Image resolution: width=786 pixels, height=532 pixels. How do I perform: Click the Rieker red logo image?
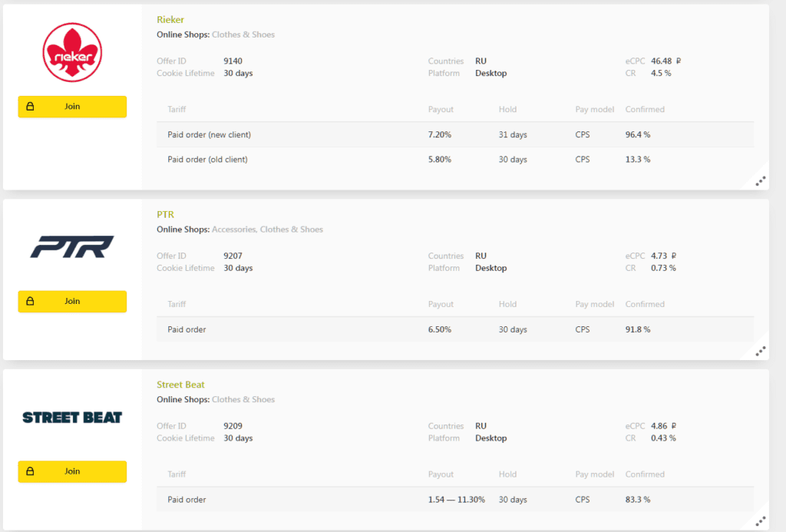tap(72, 52)
